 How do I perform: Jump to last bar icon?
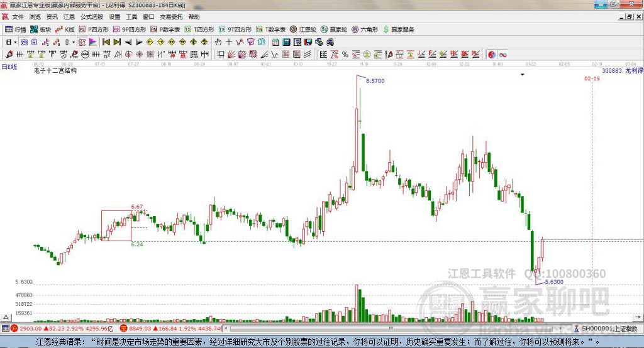(117, 42)
